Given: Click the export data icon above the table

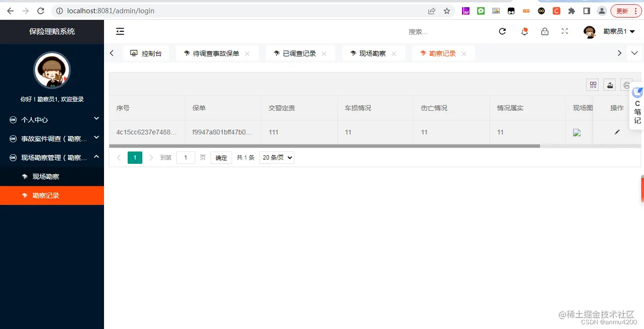Looking at the screenshot, I should [x=609, y=85].
